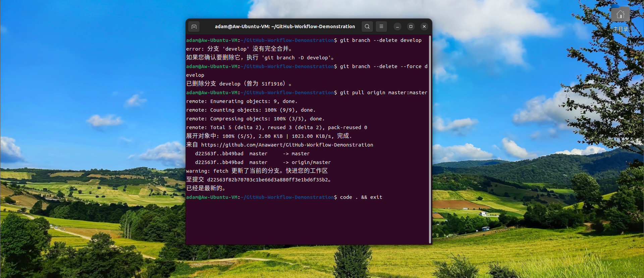Click the terminal vertical scrollbar
This screenshot has width=644, height=278.
[x=430, y=139]
